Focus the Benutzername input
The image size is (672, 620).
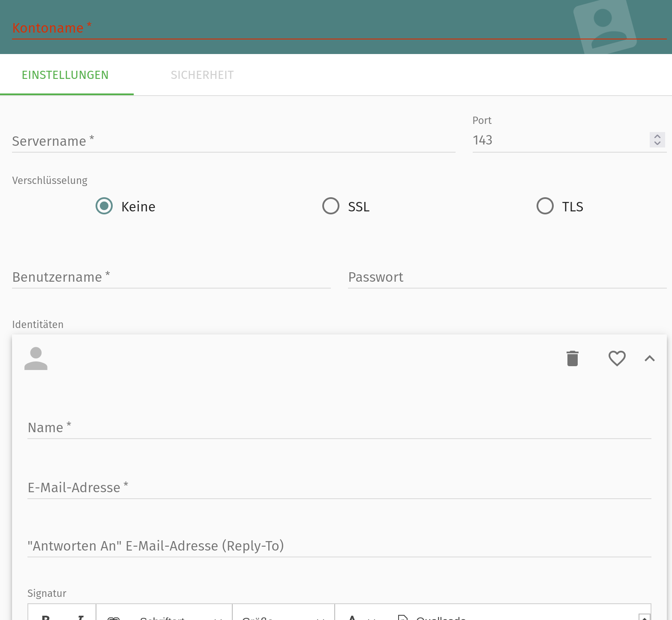pos(171,277)
